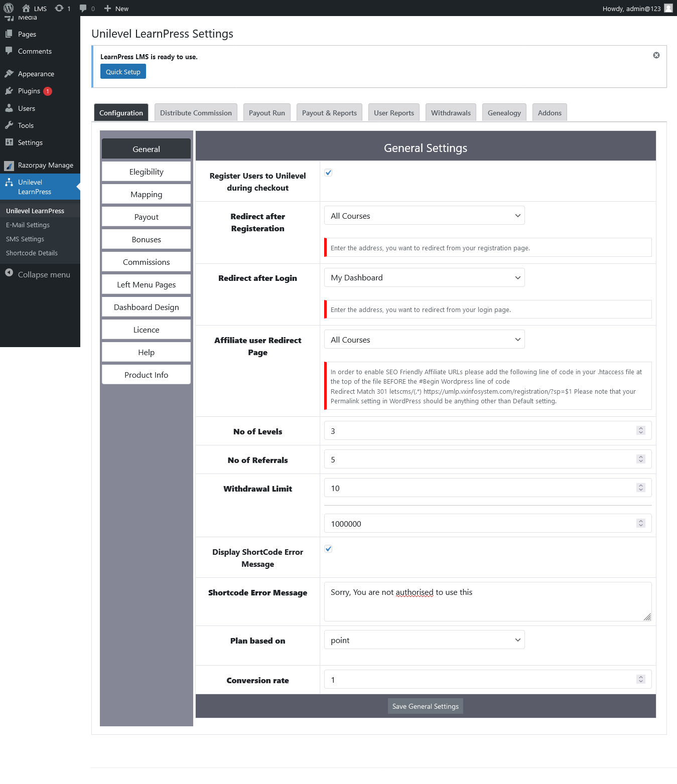Click the Quick Setup button
Image resolution: width=677 pixels, height=784 pixels.
(x=122, y=71)
